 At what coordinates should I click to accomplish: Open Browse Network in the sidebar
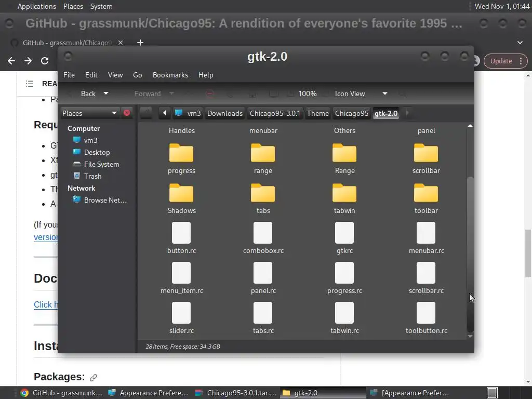pyautogui.click(x=100, y=200)
